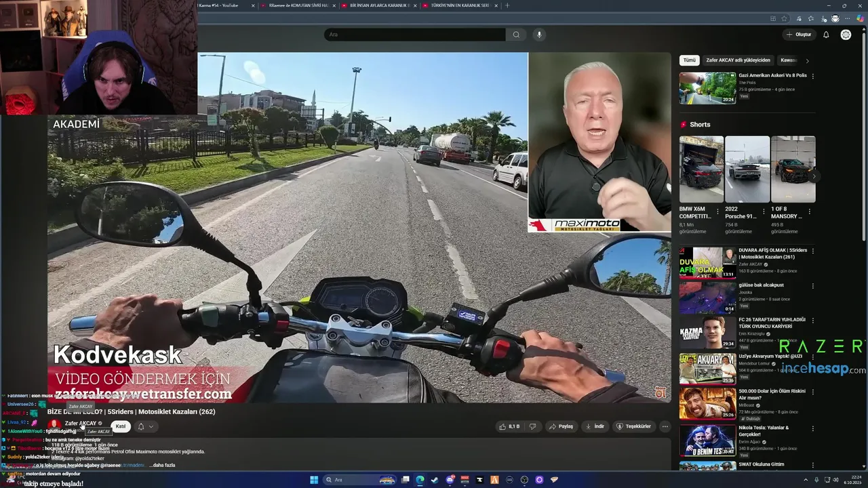
Task: Open options for Nikola Tesla video
Action: [x=812, y=428]
